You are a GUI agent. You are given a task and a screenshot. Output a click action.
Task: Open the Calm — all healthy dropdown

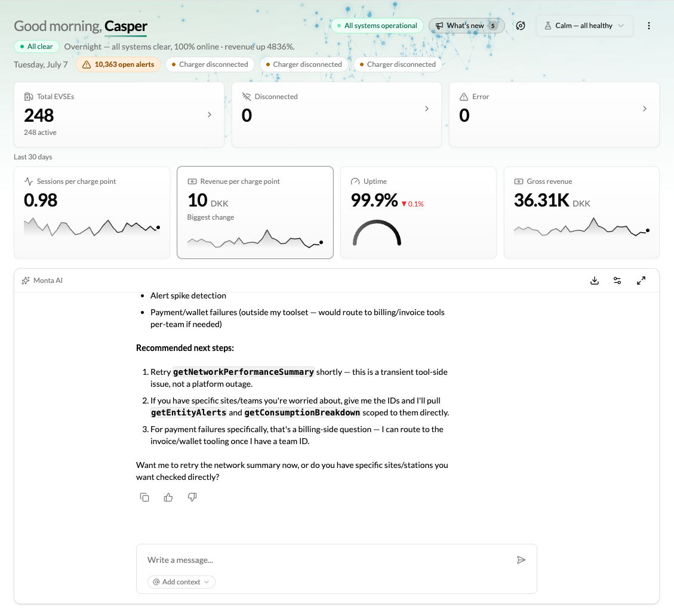(x=584, y=26)
